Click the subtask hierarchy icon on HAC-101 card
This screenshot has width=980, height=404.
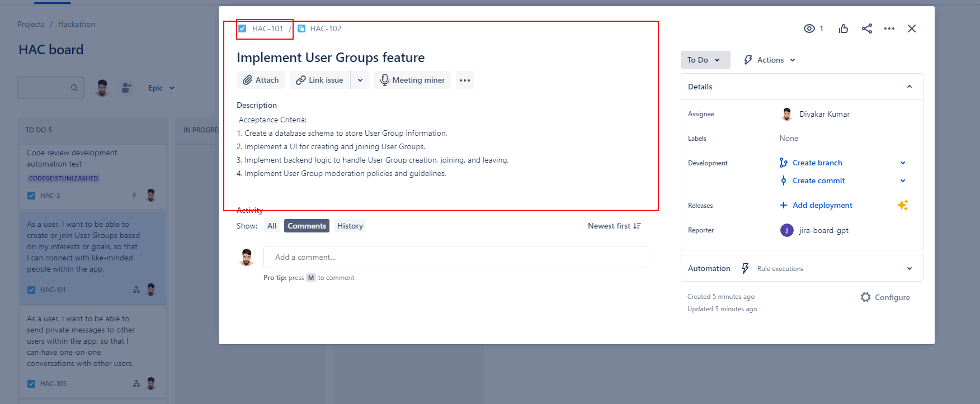136,289
